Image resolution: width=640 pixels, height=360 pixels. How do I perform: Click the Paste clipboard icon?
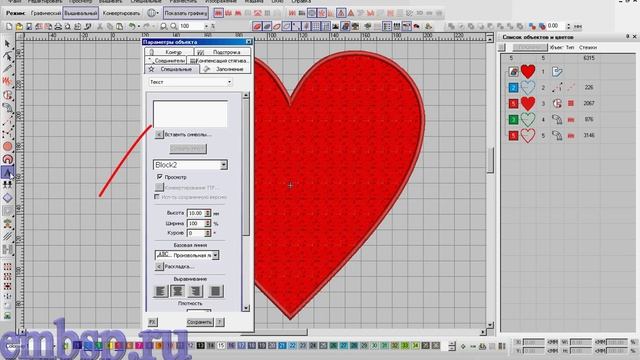[119, 26]
